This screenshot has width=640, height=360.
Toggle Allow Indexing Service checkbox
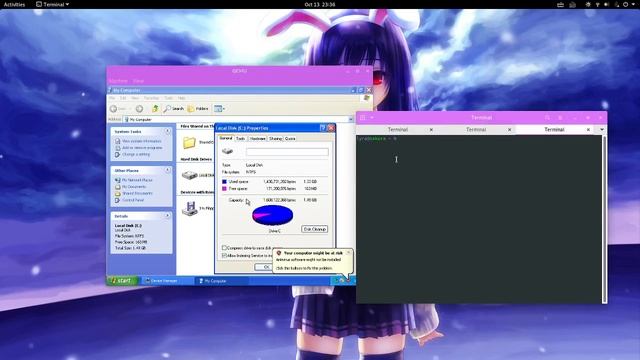coord(224,255)
